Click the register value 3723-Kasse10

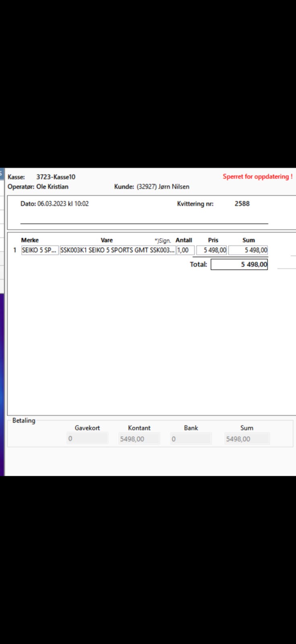tap(56, 177)
